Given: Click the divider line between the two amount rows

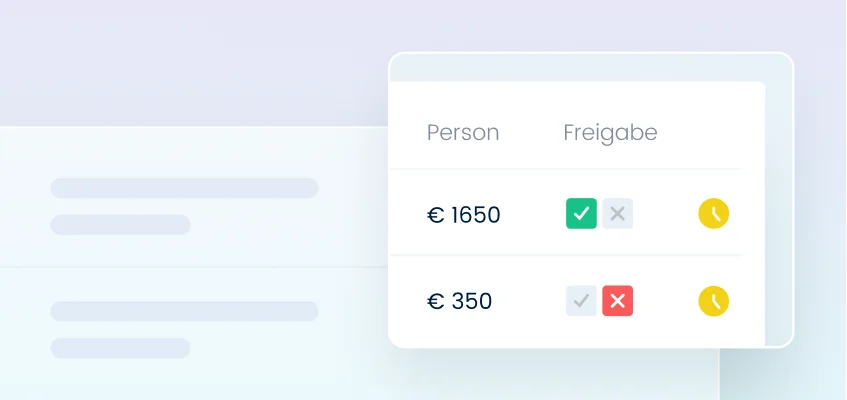Looking at the screenshot, I should tap(565, 256).
